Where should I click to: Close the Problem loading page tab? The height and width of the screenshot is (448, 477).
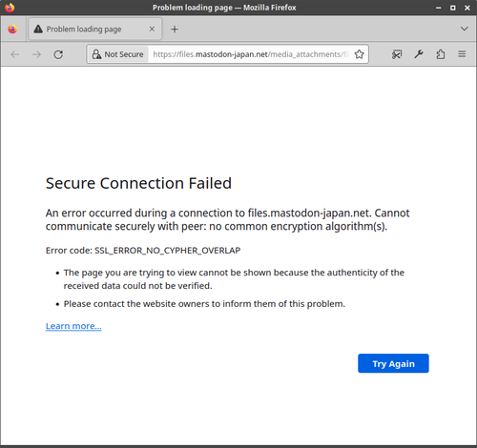(152, 29)
